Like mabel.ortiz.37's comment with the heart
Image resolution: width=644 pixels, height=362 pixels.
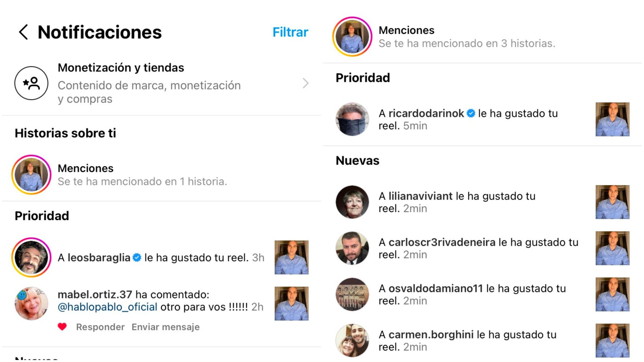pos(62,327)
